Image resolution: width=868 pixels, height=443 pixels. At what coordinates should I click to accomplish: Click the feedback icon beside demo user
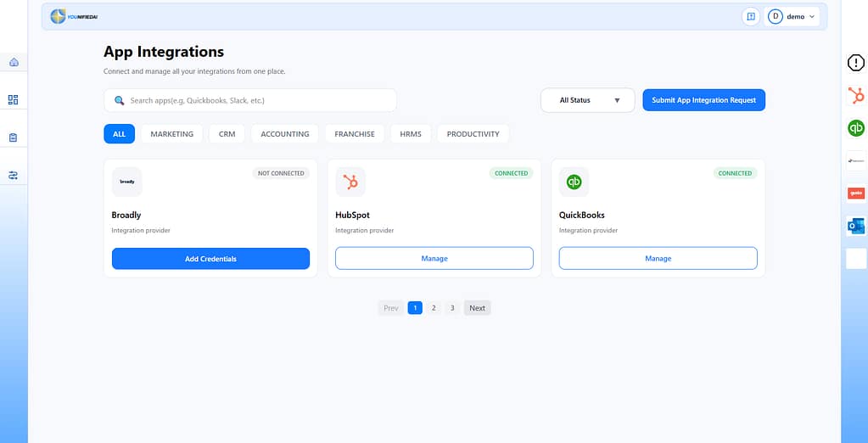(751, 17)
